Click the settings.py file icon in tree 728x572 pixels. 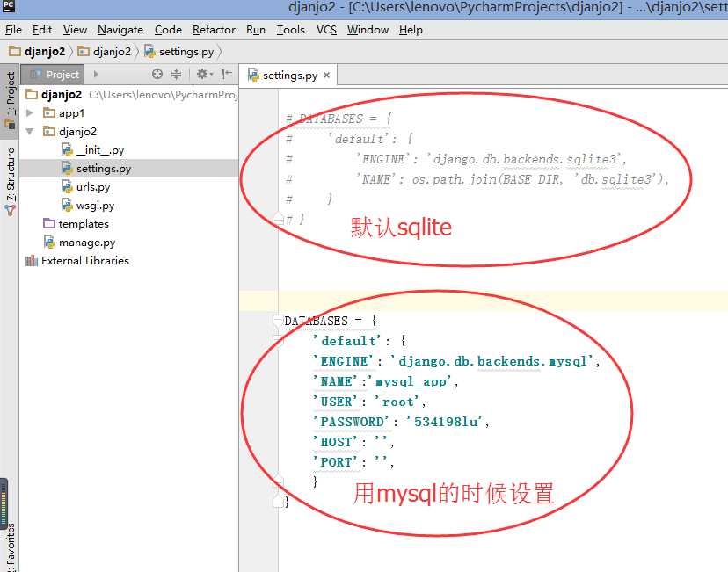click(67, 168)
